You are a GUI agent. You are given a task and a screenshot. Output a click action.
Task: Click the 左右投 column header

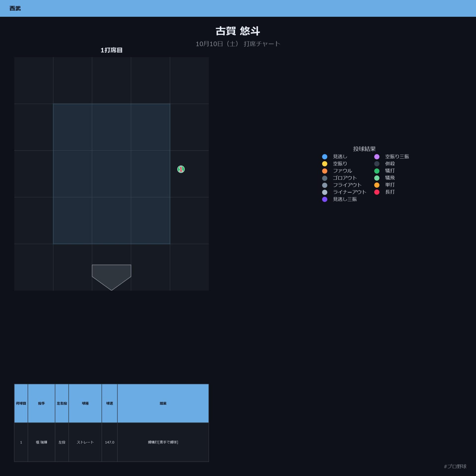click(62, 403)
